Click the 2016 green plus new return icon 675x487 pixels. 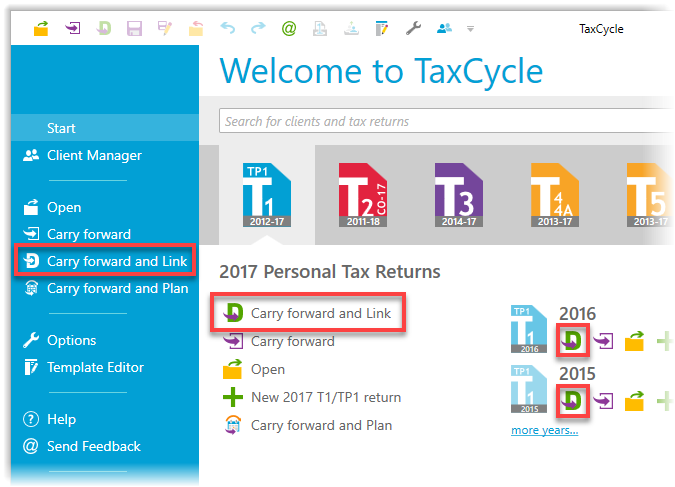(665, 341)
